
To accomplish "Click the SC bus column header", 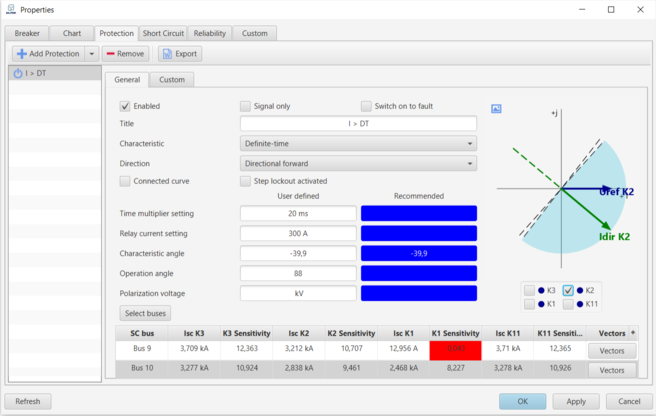I will (142, 334).
